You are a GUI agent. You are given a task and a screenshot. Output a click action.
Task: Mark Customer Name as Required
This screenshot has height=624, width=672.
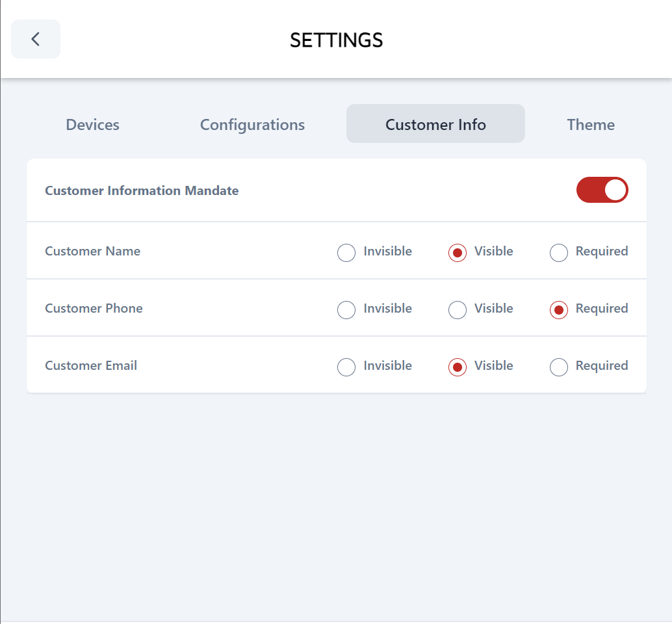(x=559, y=252)
